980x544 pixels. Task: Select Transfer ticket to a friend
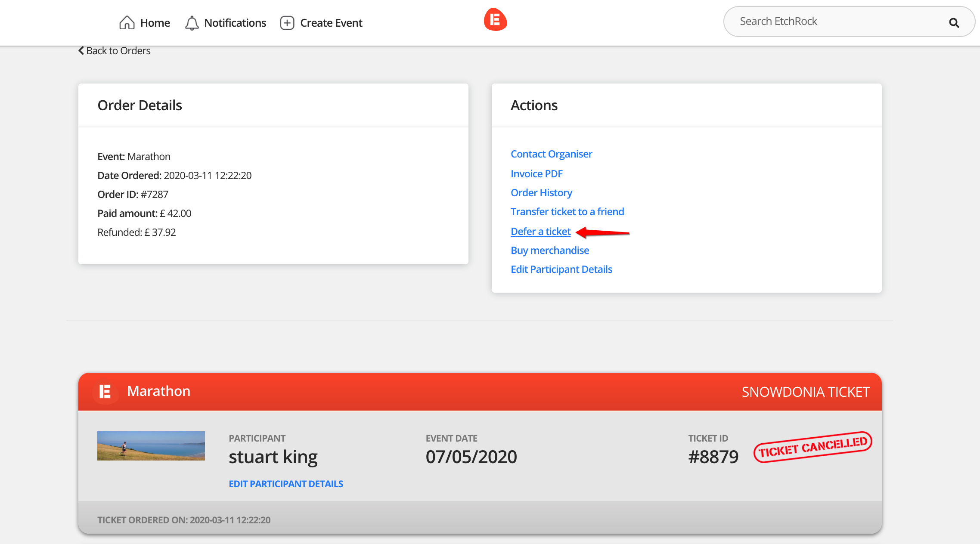tap(567, 212)
